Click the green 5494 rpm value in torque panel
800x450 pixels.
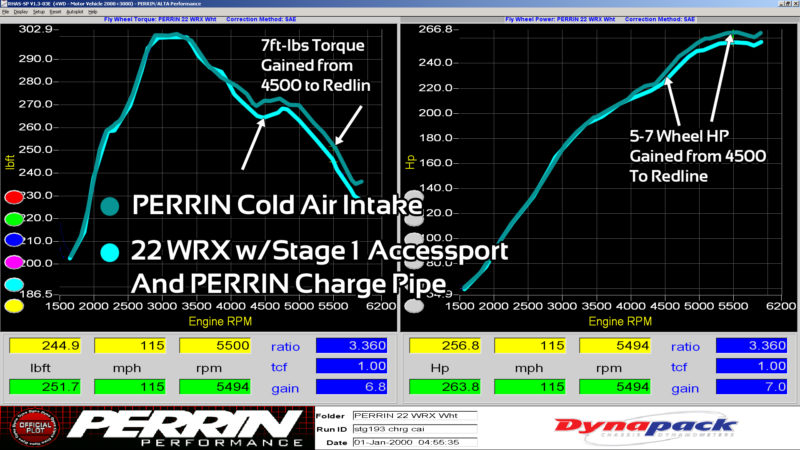pos(215,387)
